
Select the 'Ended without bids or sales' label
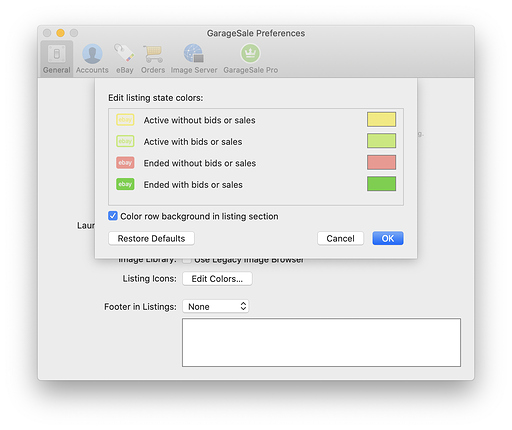(200, 163)
